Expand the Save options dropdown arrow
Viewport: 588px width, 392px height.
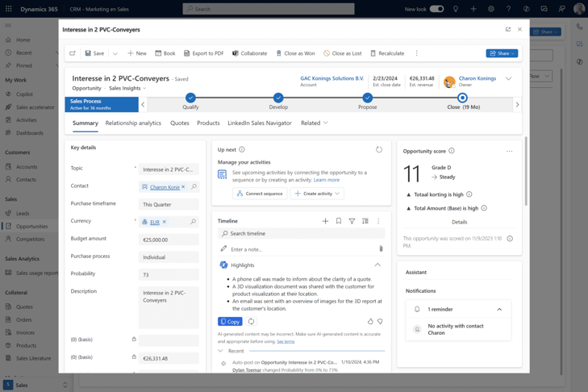tap(115, 53)
